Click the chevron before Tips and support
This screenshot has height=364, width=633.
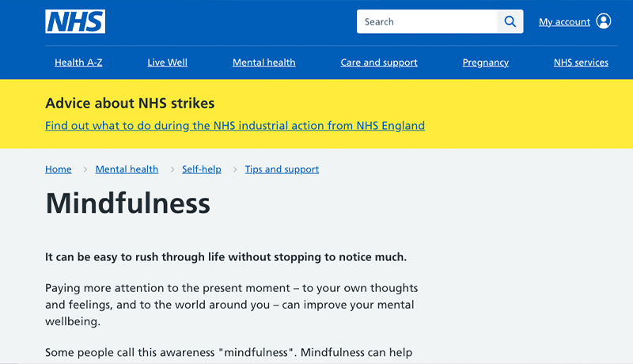(x=235, y=169)
